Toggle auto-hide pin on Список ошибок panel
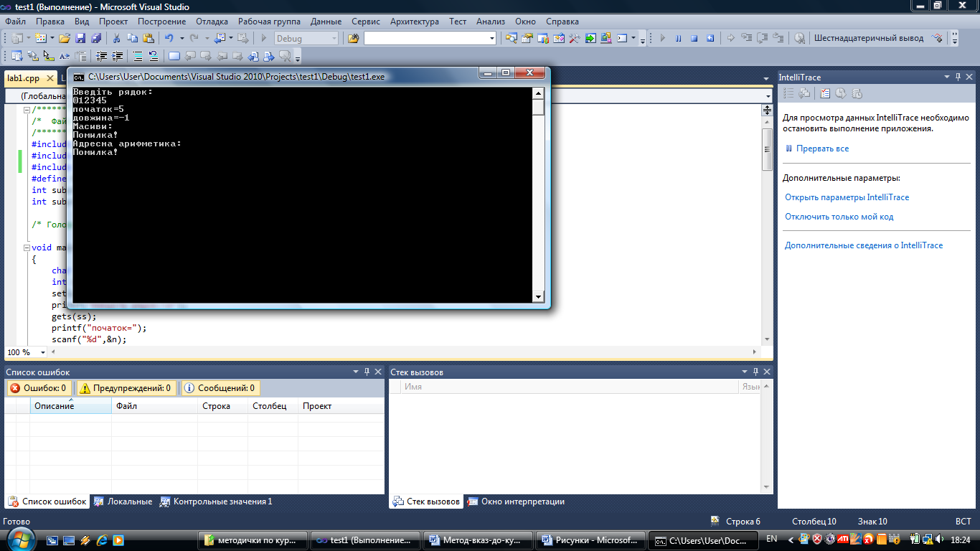This screenshot has width=980, height=551. point(367,372)
